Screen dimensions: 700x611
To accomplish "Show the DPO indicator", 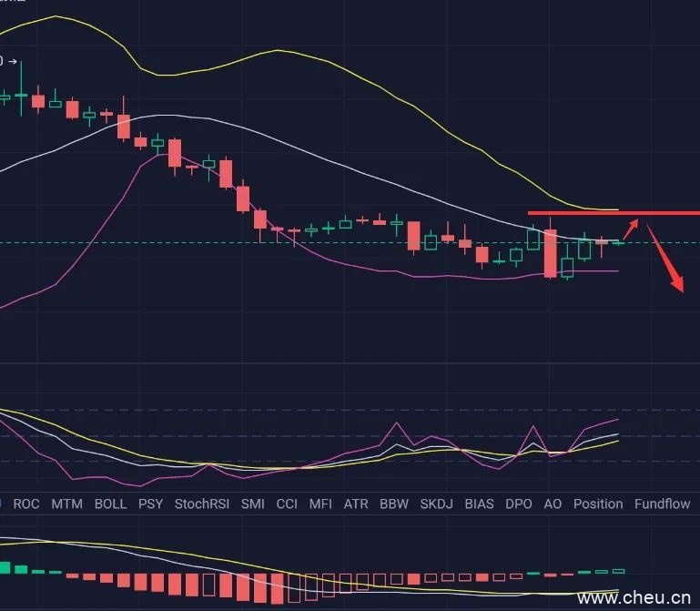I will tap(518, 504).
